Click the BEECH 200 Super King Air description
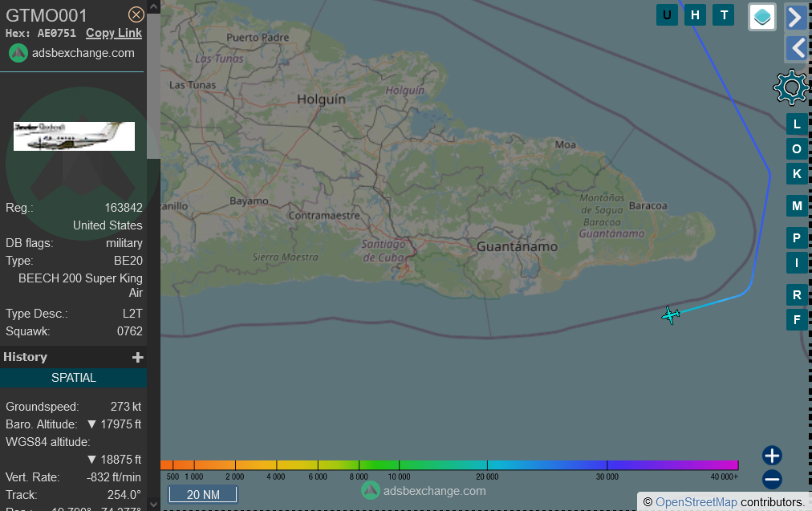Image resolution: width=812 pixels, height=511 pixels. pos(80,286)
